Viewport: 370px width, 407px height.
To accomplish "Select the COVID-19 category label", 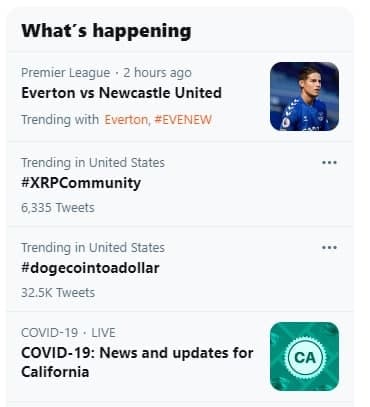I will tap(50, 333).
